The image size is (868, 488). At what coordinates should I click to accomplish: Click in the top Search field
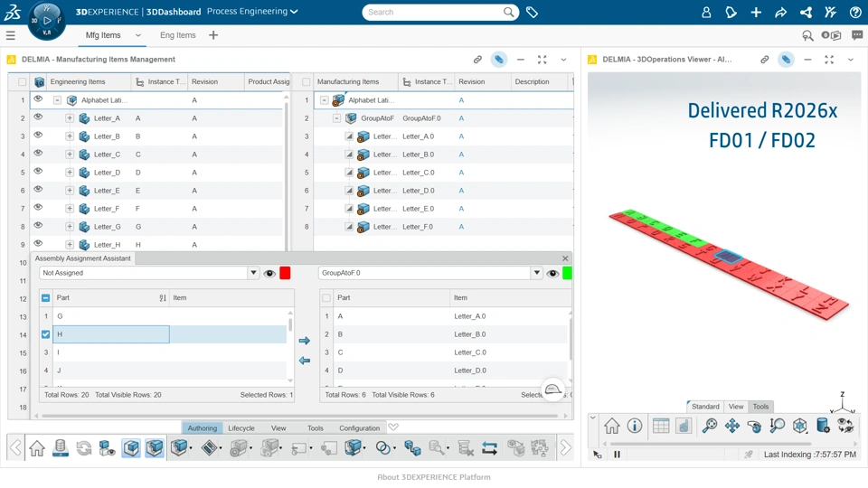[435, 12]
